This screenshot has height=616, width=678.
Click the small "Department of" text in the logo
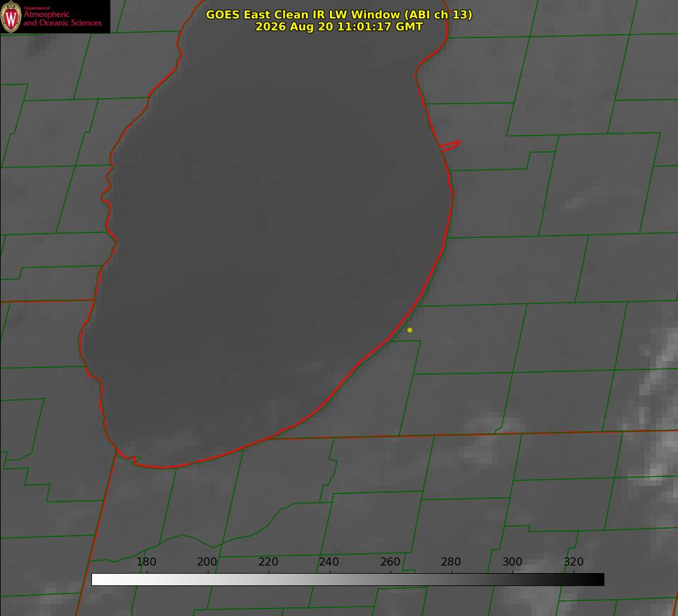[x=37, y=8]
